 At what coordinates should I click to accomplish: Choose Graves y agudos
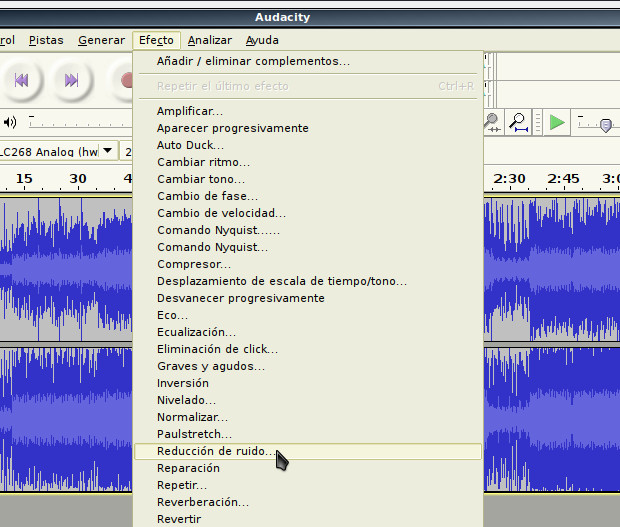click(x=308, y=366)
